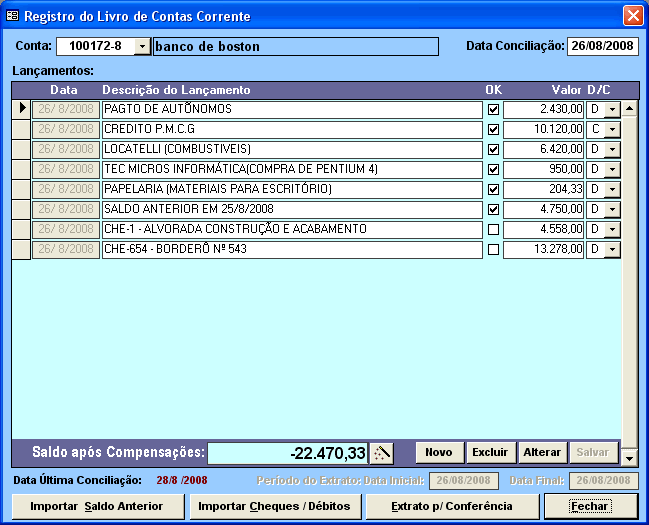Image resolution: width=649 pixels, height=525 pixels.
Task: Click the row selector arrow for PAGTO DE AUTÔNOMOS
Action: [21, 109]
